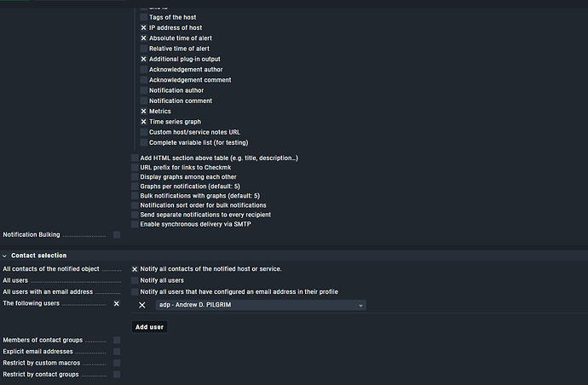588x385 pixels.
Task: Enable Notification Bulking checkbox
Action: pos(117,234)
